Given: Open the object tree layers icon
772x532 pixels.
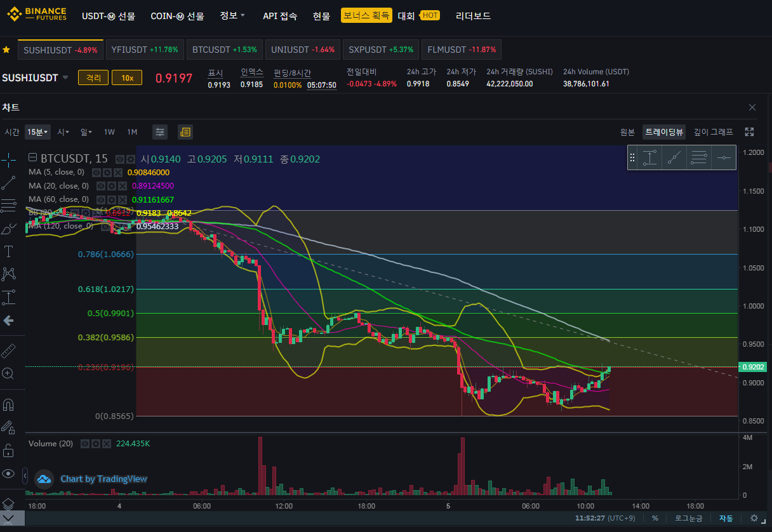Looking at the screenshot, I should click(8, 503).
